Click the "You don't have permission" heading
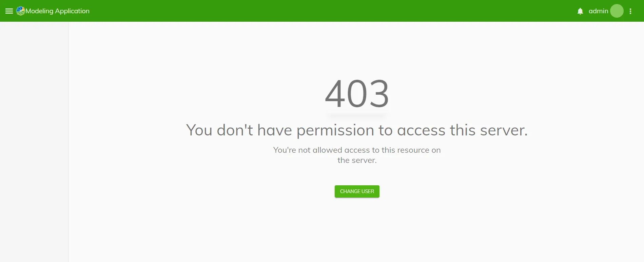The height and width of the screenshot is (262, 644). [x=357, y=130]
